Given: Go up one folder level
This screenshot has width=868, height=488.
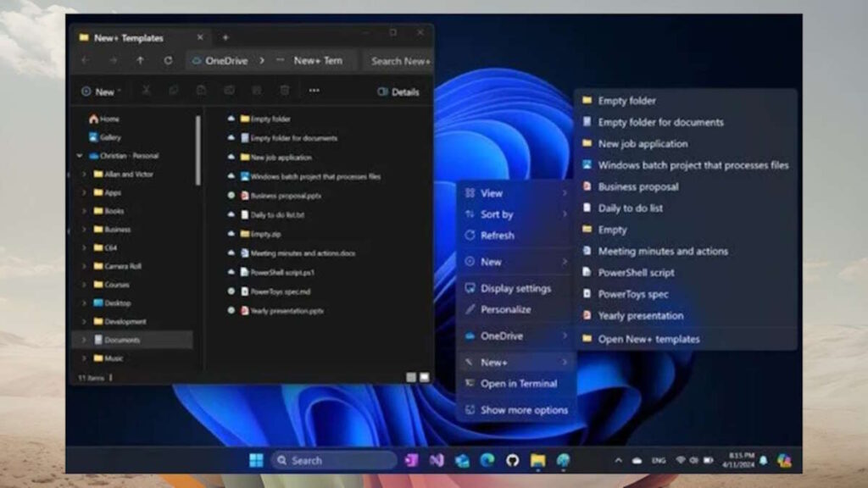Looking at the screenshot, I should (x=140, y=60).
